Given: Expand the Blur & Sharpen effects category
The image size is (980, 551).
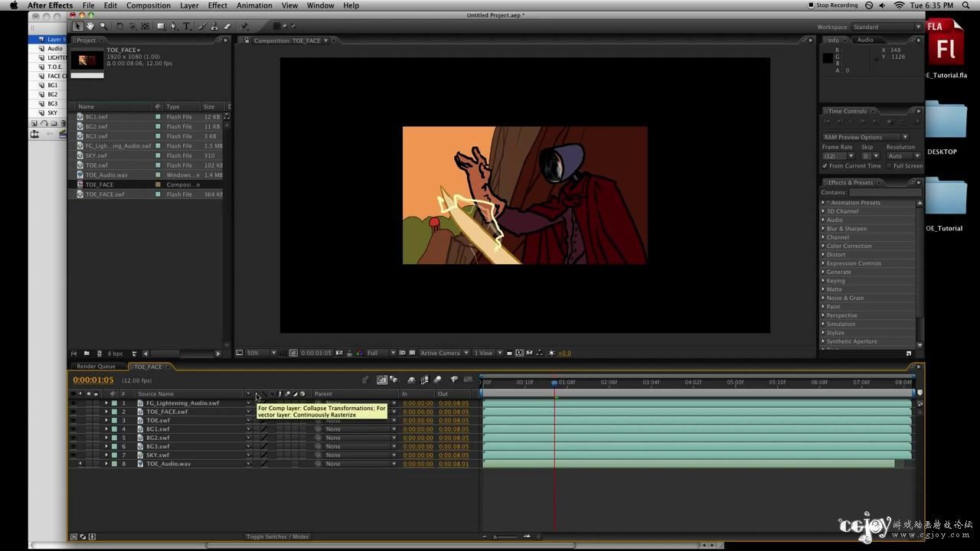Looking at the screenshot, I should point(824,229).
